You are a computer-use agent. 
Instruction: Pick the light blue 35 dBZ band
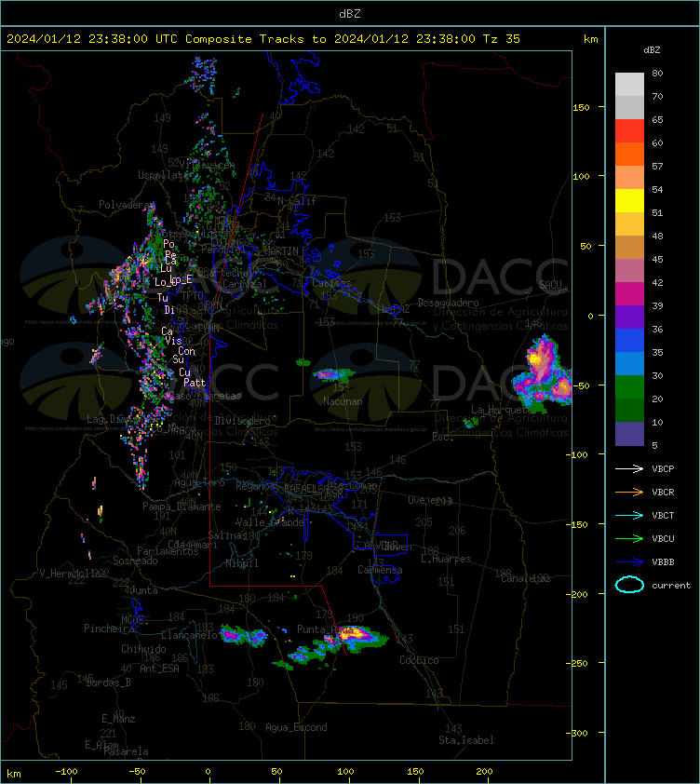629,363
